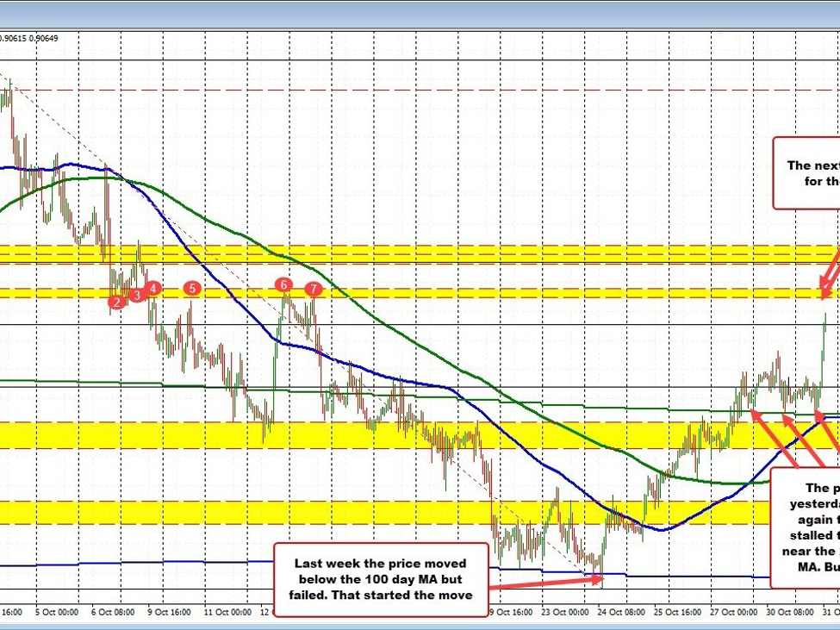Click the "27 Oct 00:00" date label
Screen dimensions: 840x630
point(734,612)
